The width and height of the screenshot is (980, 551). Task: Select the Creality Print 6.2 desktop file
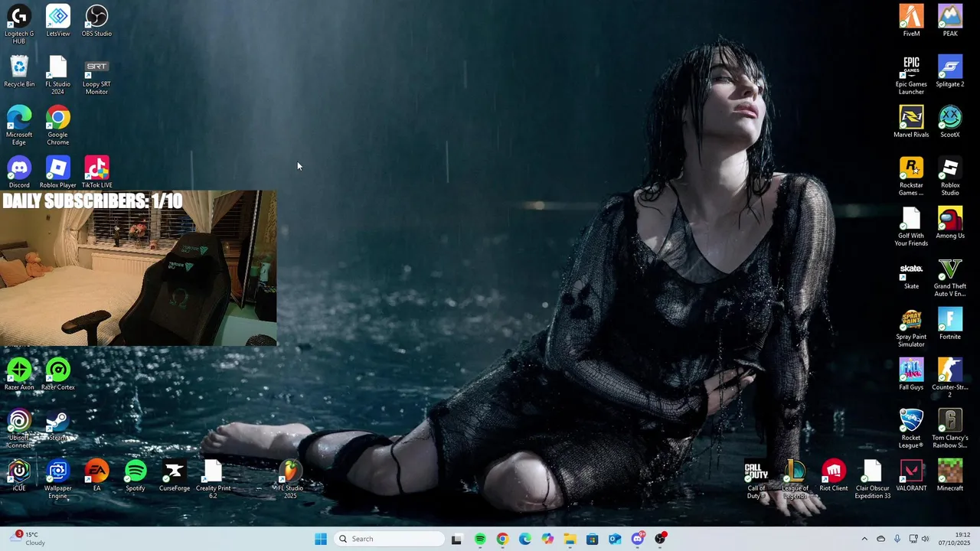point(213,479)
